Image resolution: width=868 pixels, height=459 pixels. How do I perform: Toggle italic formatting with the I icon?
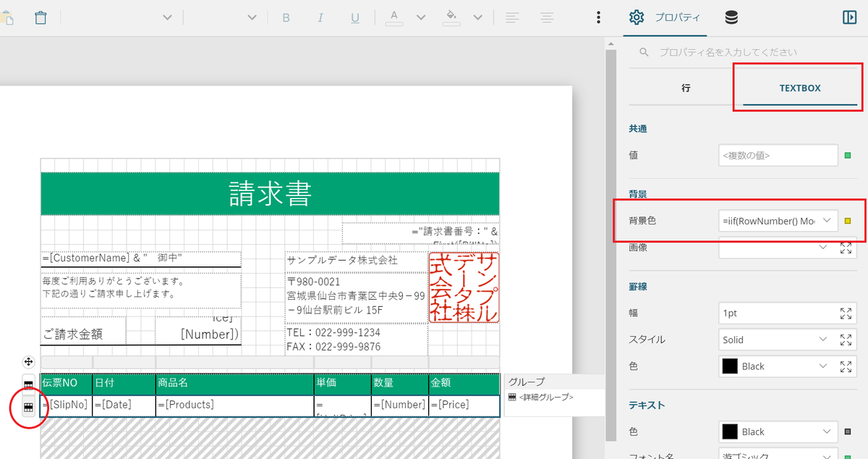[320, 17]
